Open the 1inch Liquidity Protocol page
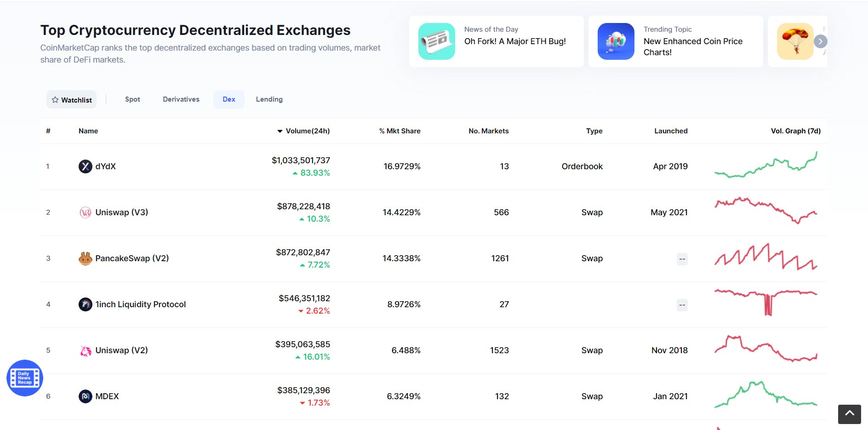Screen dimensions: 868x430 pos(141,304)
